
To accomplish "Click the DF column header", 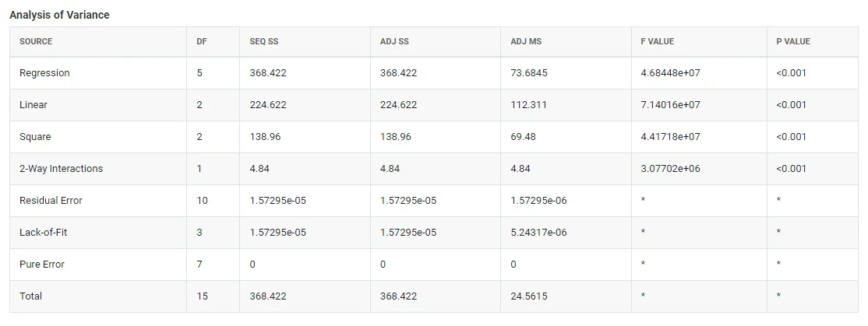I will [202, 41].
